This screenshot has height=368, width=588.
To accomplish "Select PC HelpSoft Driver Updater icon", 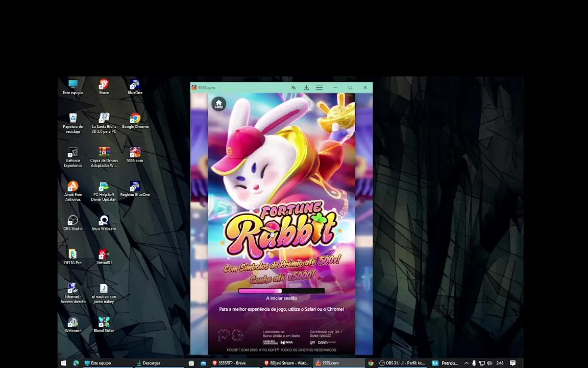I will point(104,191).
